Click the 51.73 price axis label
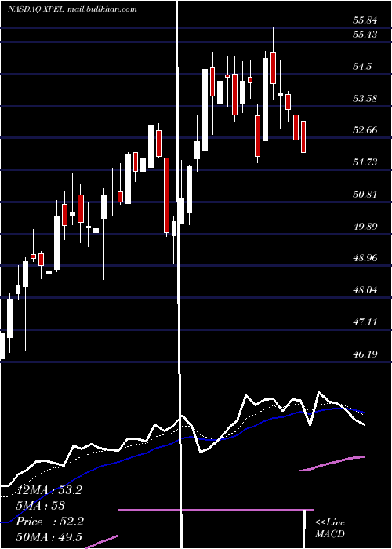392x549 pixels. pos(365,162)
